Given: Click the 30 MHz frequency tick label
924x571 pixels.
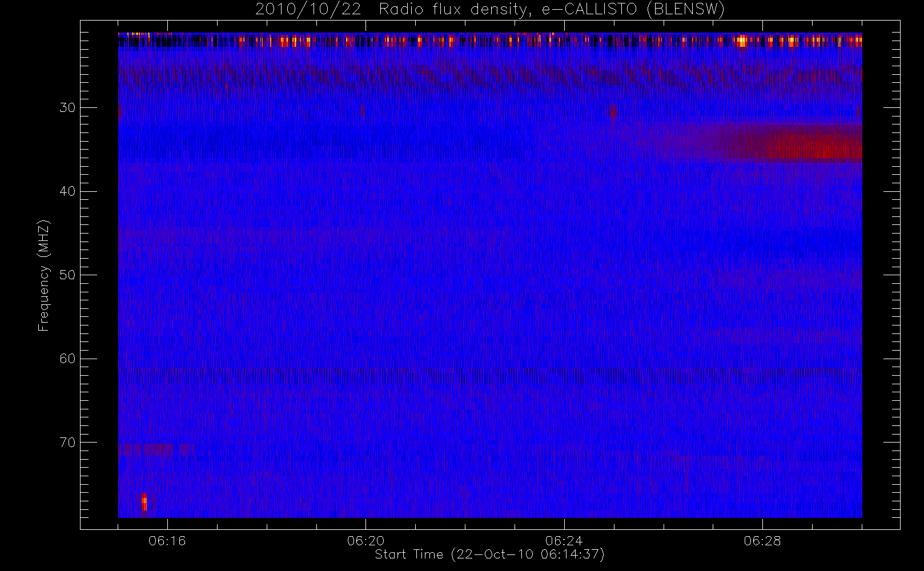Looking at the screenshot, I should 67,107.
